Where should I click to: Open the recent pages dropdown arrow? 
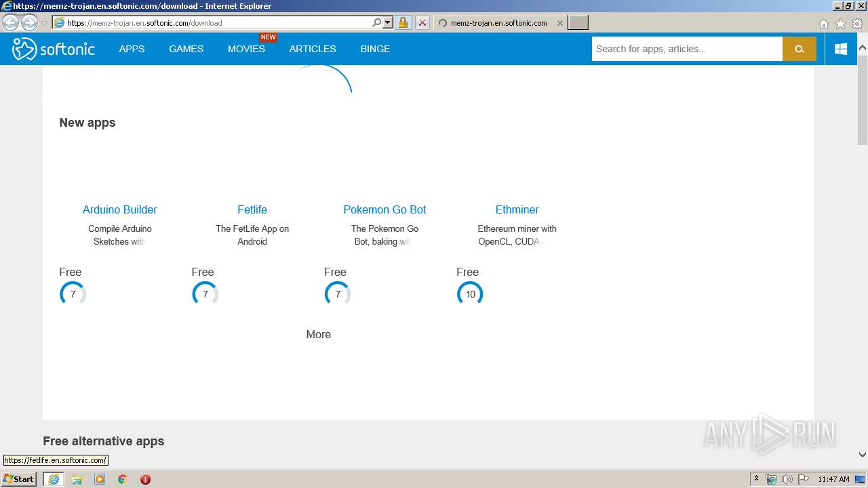(x=44, y=23)
